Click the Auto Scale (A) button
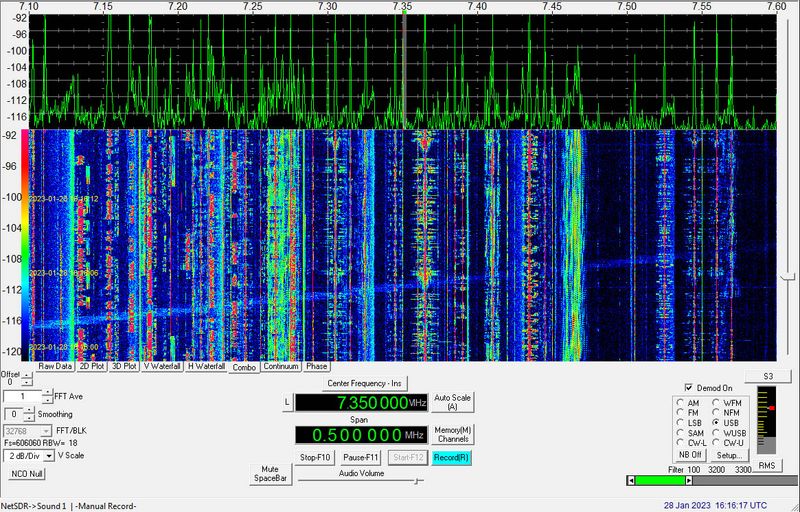Screen dimensions: 800x512 pos(452,402)
